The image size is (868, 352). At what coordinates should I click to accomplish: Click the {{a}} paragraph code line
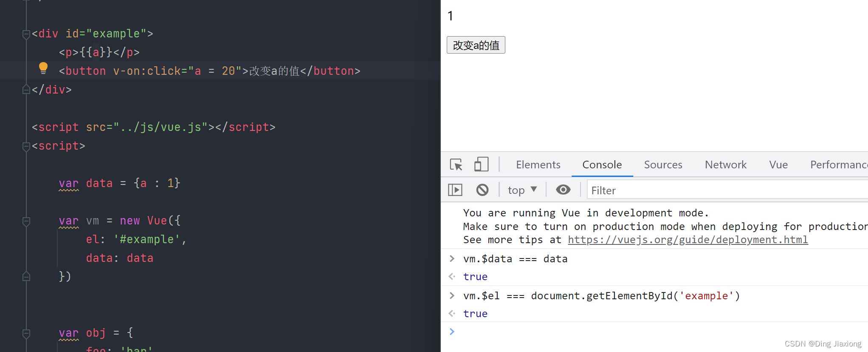pyautogui.click(x=99, y=52)
